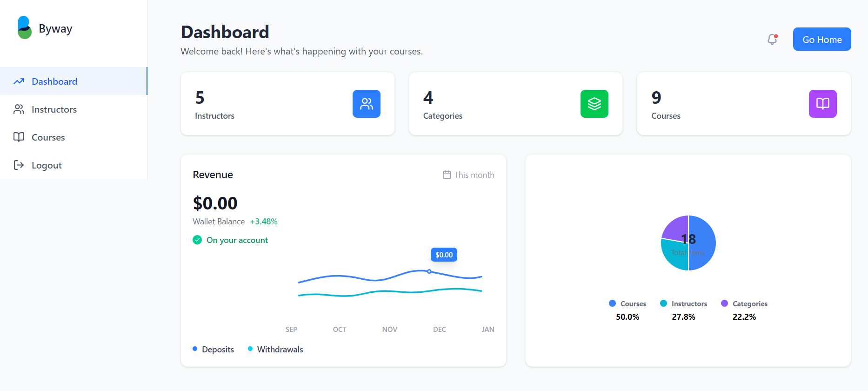This screenshot has width=868, height=391.
Task: Click the green checkmark icon for On your account
Action: coord(197,240)
